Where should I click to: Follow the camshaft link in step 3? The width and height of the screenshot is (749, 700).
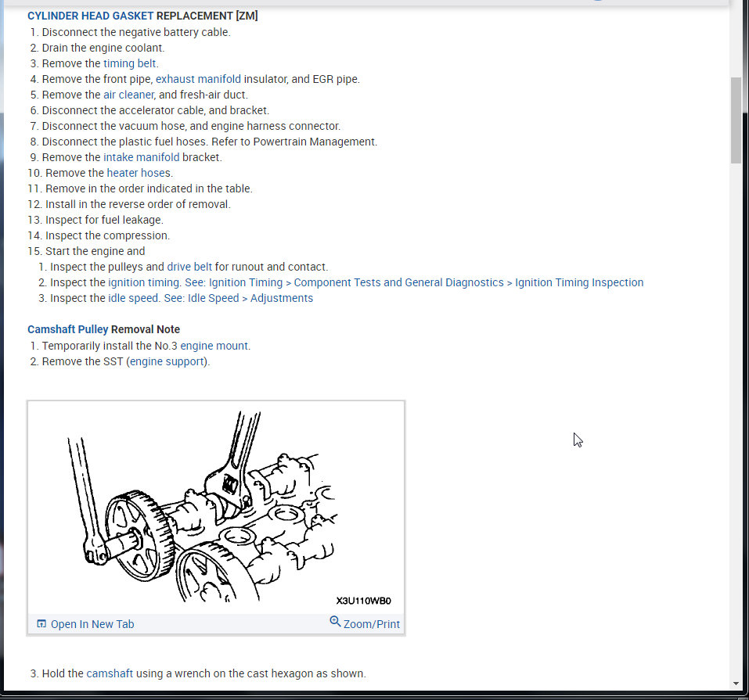[x=110, y=673]
